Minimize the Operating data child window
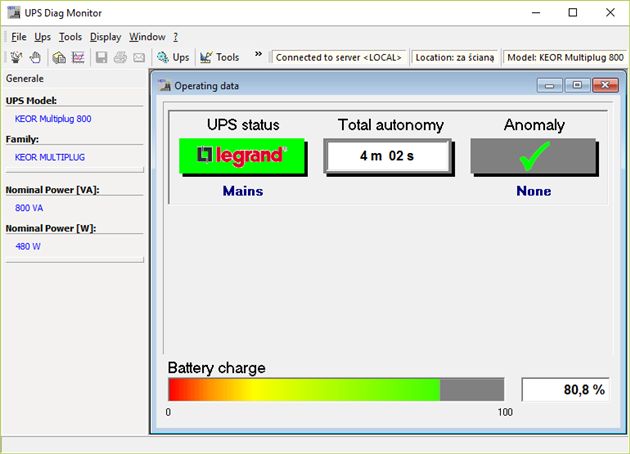This screenshot has width=630, height=454. pyautogui.click(x=549, y=86)
